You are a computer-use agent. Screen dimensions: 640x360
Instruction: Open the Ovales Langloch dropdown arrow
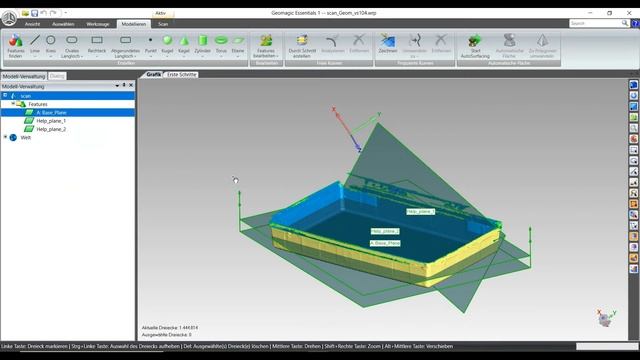pos(82,56)
